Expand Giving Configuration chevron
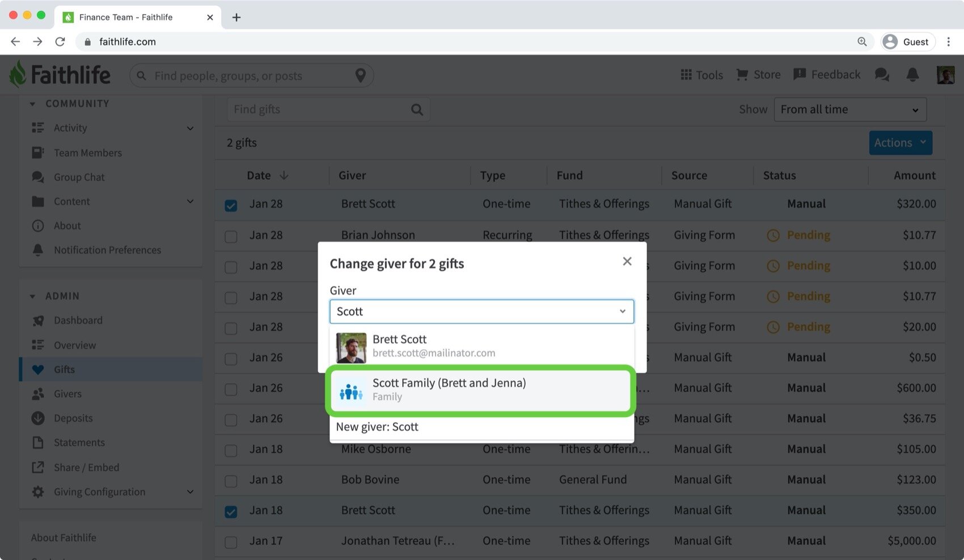 pos(190,492)
